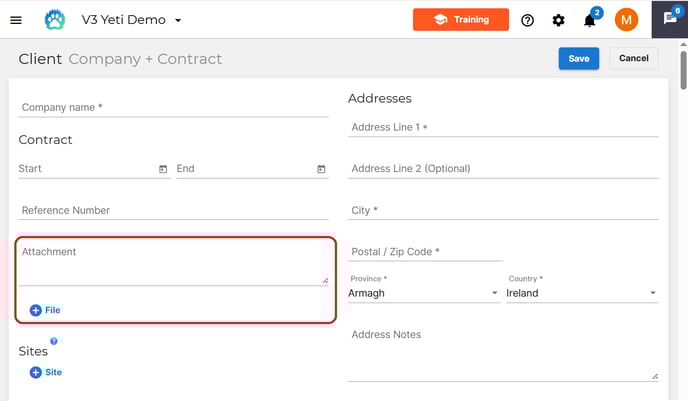Image resolution: width=688 pixels, height=401 pixels.
Task: Open the End date calendar picker
Action: (x=321, y=169)
